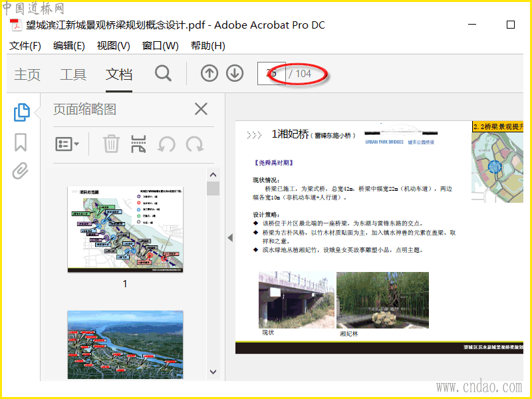
Task: Click the 设计策略: text
Action: coord(267,215)
